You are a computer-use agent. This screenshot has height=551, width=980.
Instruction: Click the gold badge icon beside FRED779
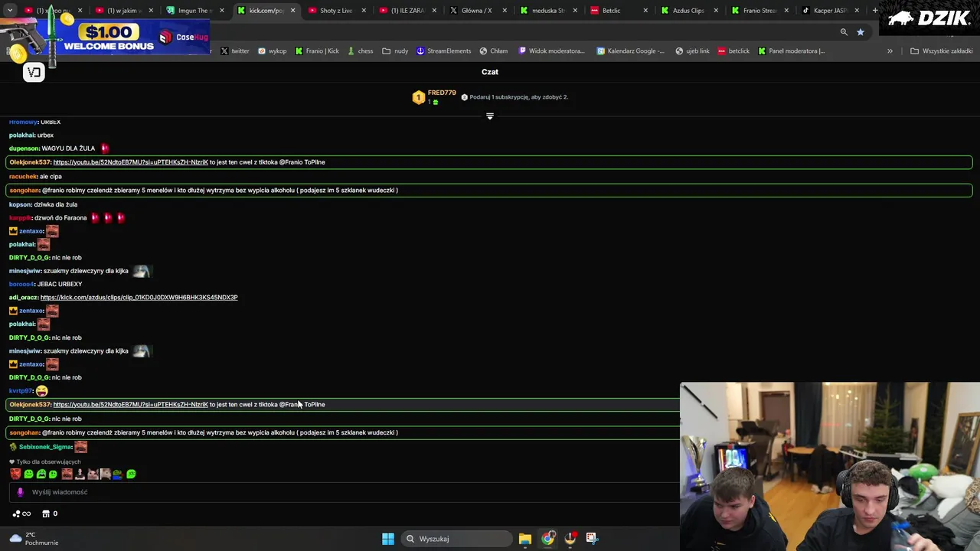(x=418, y=97)
